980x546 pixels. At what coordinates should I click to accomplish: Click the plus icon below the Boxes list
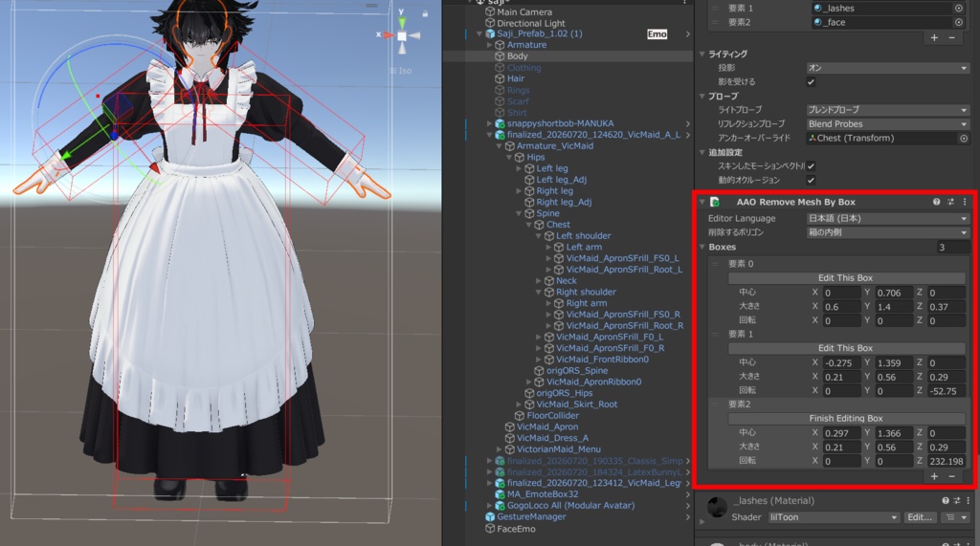(934, 476)
